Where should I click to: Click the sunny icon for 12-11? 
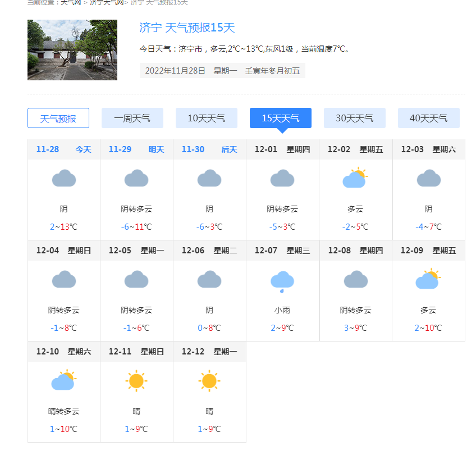click(136, 381)
